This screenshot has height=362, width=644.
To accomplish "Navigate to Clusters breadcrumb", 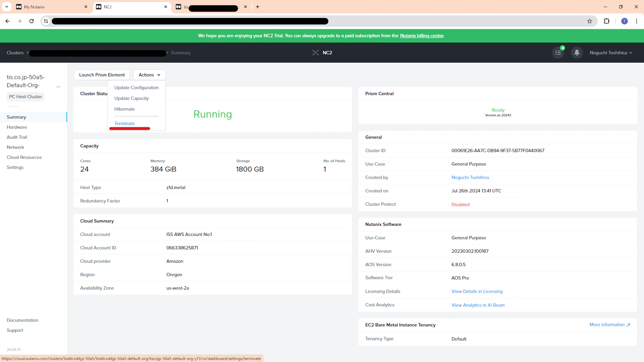I will pos(15,53).
